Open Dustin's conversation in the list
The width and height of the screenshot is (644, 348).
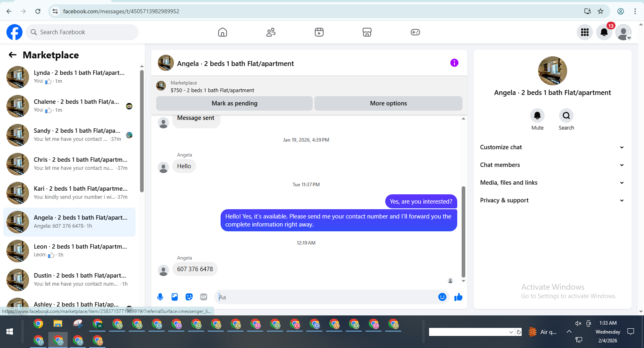pyautogui.click(x=69, y=280)
